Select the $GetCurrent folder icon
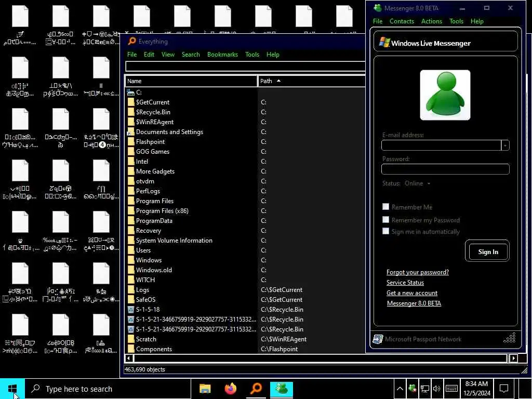Screen dimensions: 532x399 pyautogui.click(x=130, y=102)
